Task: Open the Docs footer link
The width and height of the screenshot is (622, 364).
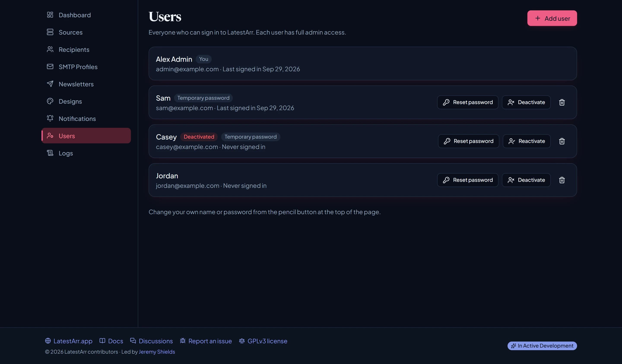Action: (111, 341)
